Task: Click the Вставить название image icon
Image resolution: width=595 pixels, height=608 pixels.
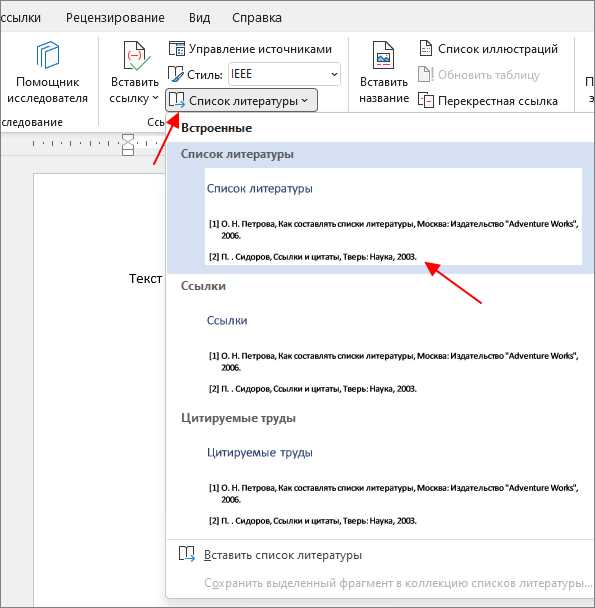Action: [x=383, y=55]
